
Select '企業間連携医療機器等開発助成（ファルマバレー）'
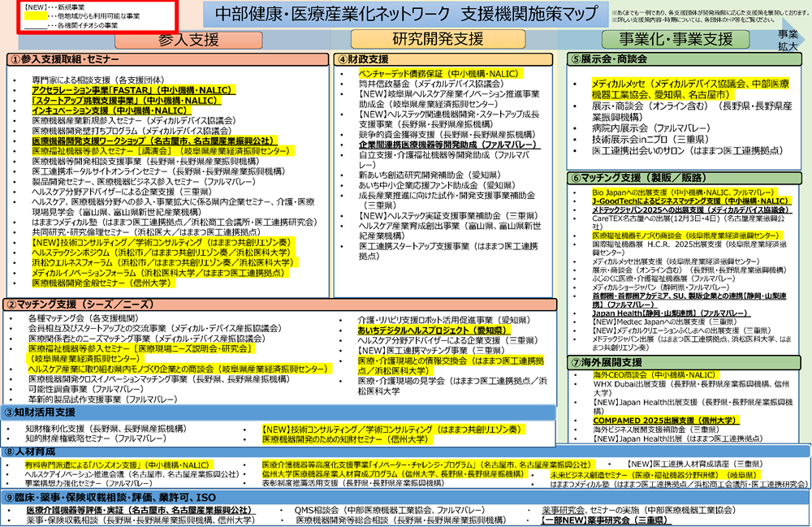click(448, 145)
